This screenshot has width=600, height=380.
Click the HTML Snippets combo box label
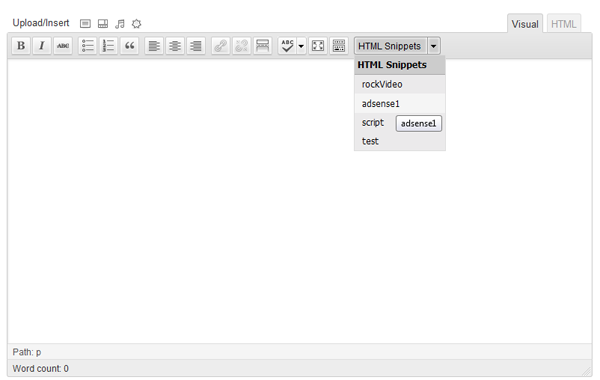[x=391, y=46]
